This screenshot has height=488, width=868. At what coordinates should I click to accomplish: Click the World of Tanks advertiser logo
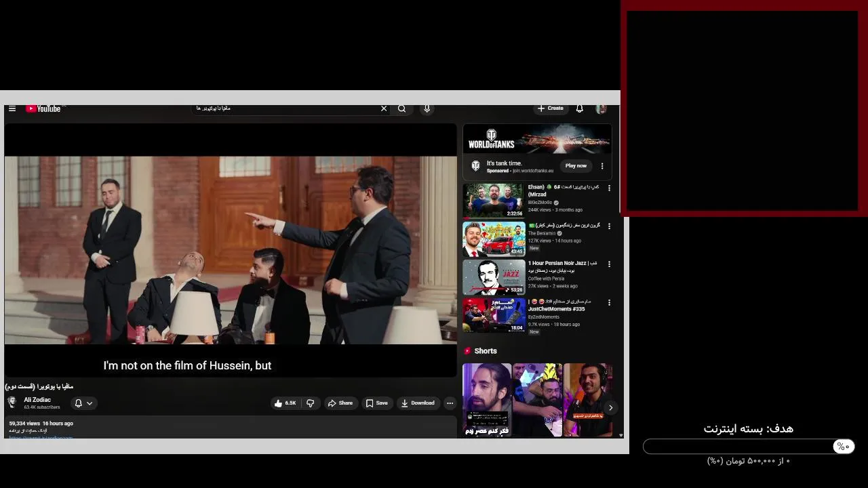[475, 166]
